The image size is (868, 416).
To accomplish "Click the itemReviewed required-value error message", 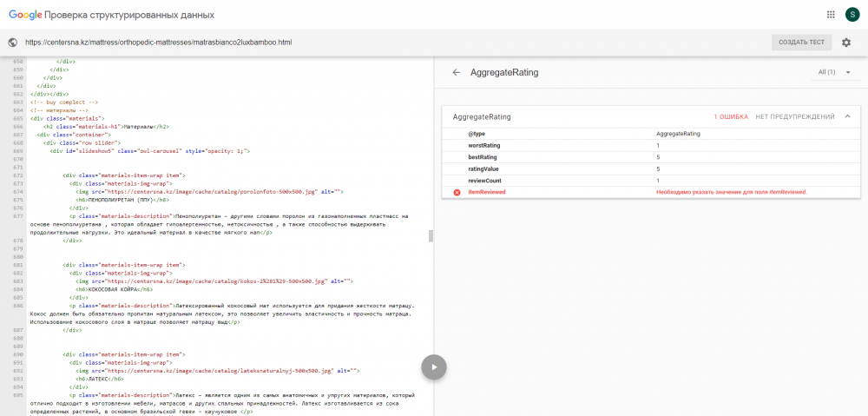I will (x=732, y=192).
